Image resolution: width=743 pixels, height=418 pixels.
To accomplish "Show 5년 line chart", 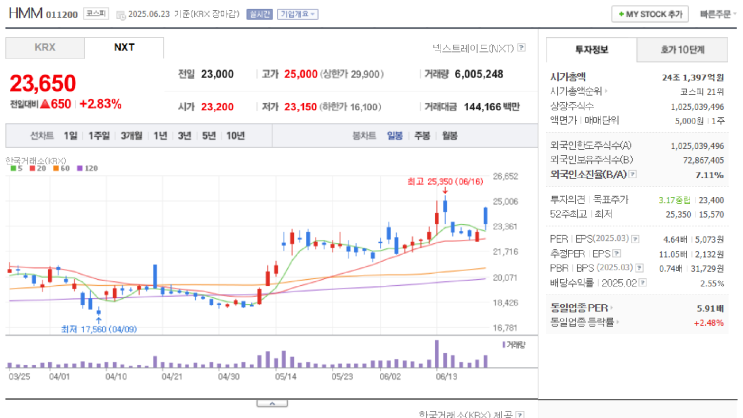I will [208, 136].
